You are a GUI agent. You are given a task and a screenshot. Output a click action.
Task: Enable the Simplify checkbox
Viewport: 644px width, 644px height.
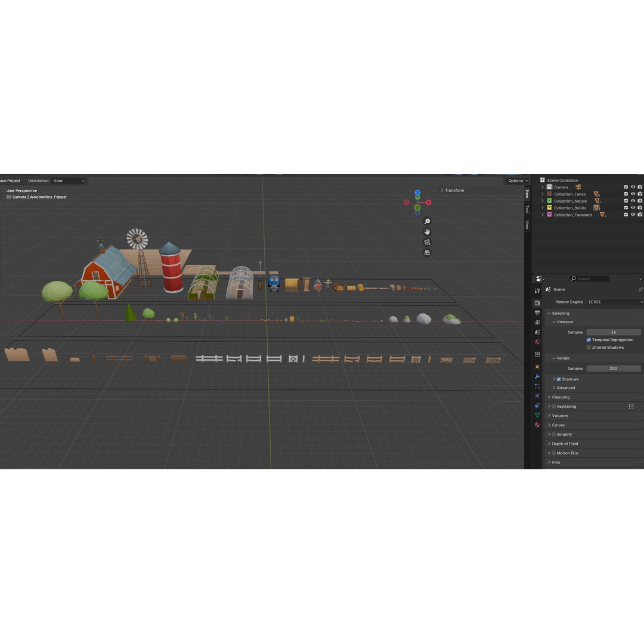point(553,435)
